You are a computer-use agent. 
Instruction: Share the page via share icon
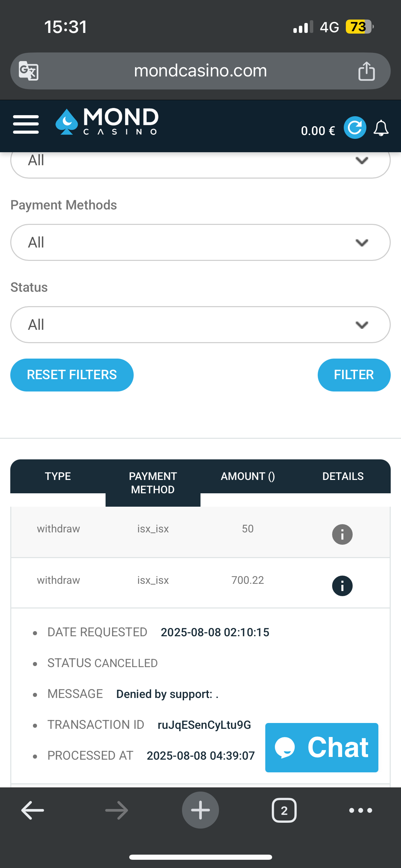pos(366,71)
